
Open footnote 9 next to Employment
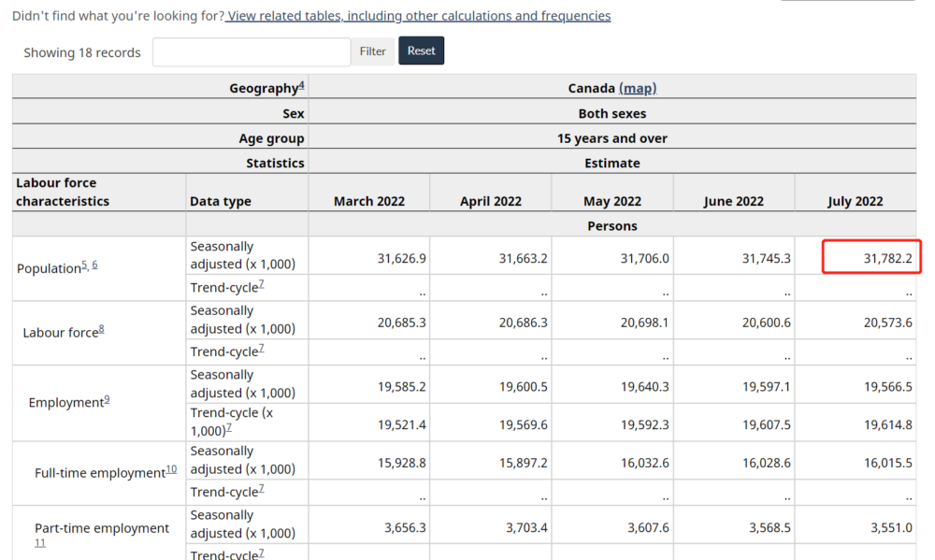tap(107, 400)
